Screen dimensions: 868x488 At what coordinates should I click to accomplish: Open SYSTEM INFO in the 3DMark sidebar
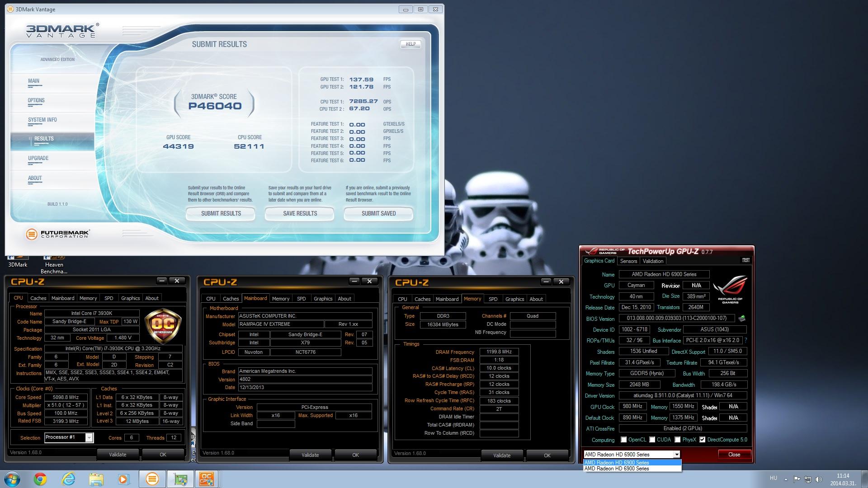click(x=42, y=120)
